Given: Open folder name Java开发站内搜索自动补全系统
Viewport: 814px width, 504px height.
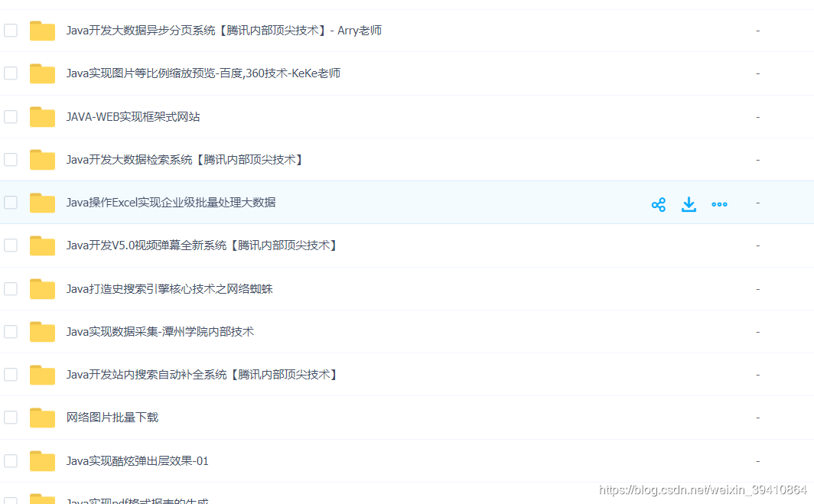Looking at the screenshot, I should click(203, 375).
